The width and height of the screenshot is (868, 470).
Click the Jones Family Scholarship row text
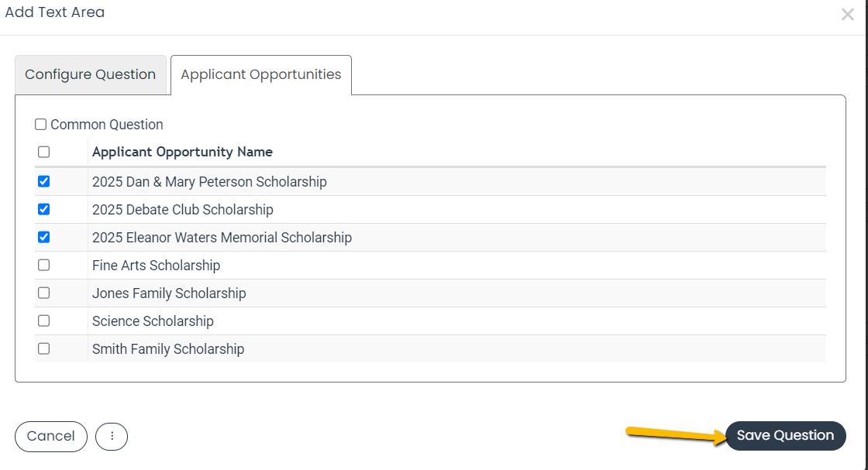[169, 293]
